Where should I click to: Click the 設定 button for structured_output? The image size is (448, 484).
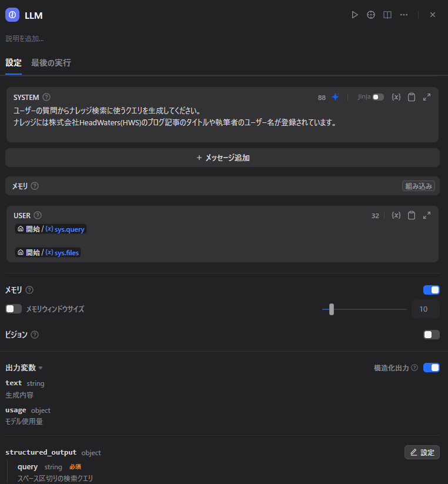[422, 452]
